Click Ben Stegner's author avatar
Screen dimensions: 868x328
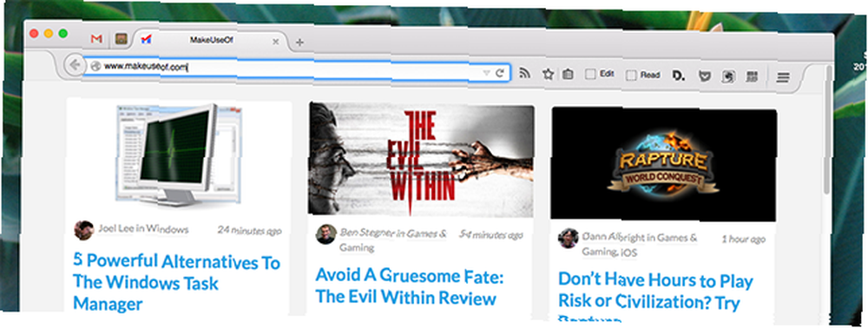(325, 234)
